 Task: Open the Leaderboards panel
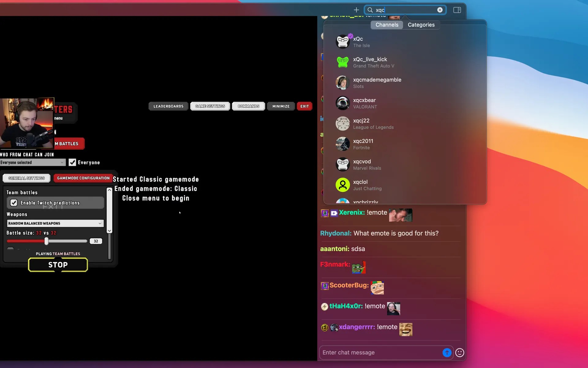click(168, 106)
